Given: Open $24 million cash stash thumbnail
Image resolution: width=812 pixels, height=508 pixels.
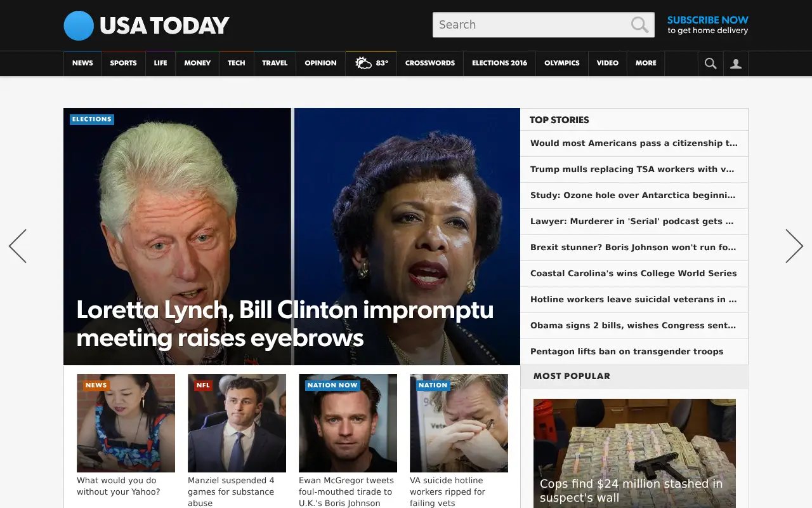Looking at the screenshot, I should point(634,453).
